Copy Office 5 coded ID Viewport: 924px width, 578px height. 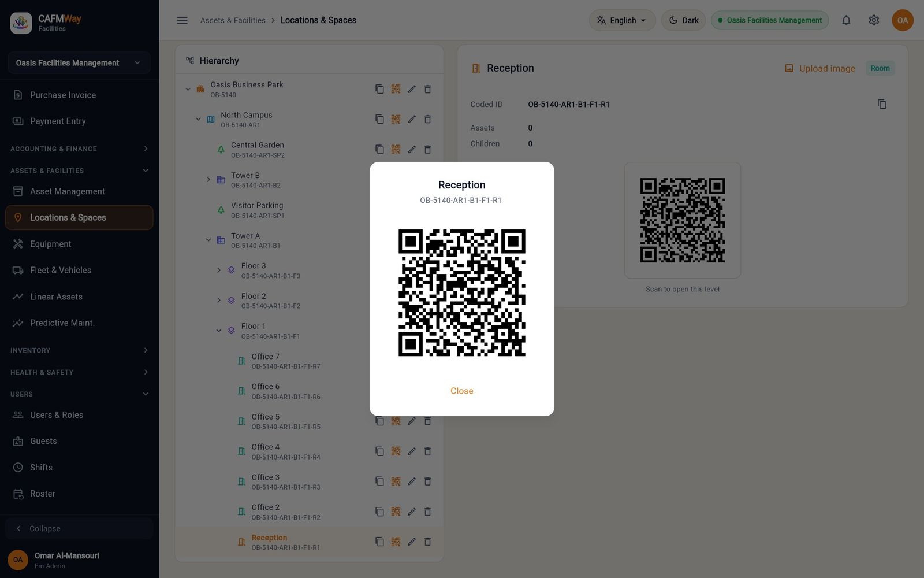(x=379, y=421)
